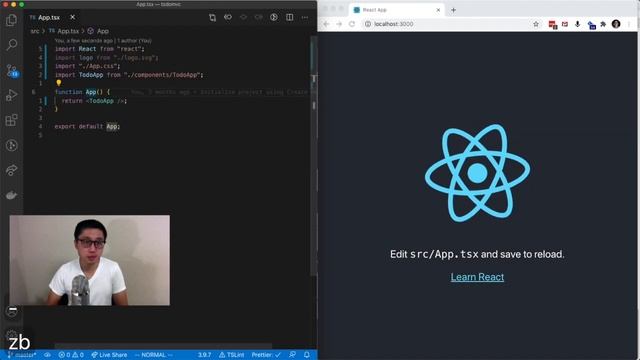The width and height of the screenshot is (640, 360).
Task: Click src in the breadcrumb path
Action: (x=35, y=31)
